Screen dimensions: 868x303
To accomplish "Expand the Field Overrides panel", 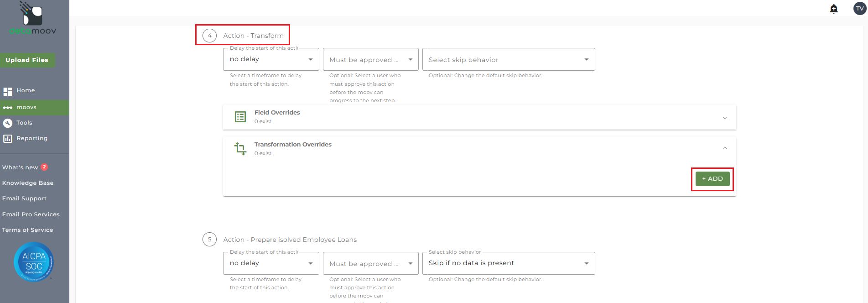I will pos(724,118).
